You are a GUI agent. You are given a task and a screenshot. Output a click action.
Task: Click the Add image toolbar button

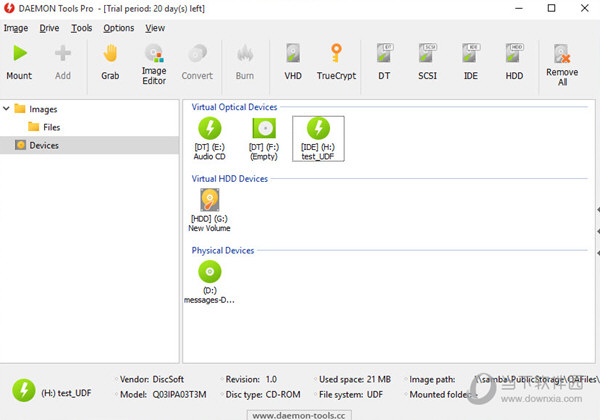(x=63, y=63)
